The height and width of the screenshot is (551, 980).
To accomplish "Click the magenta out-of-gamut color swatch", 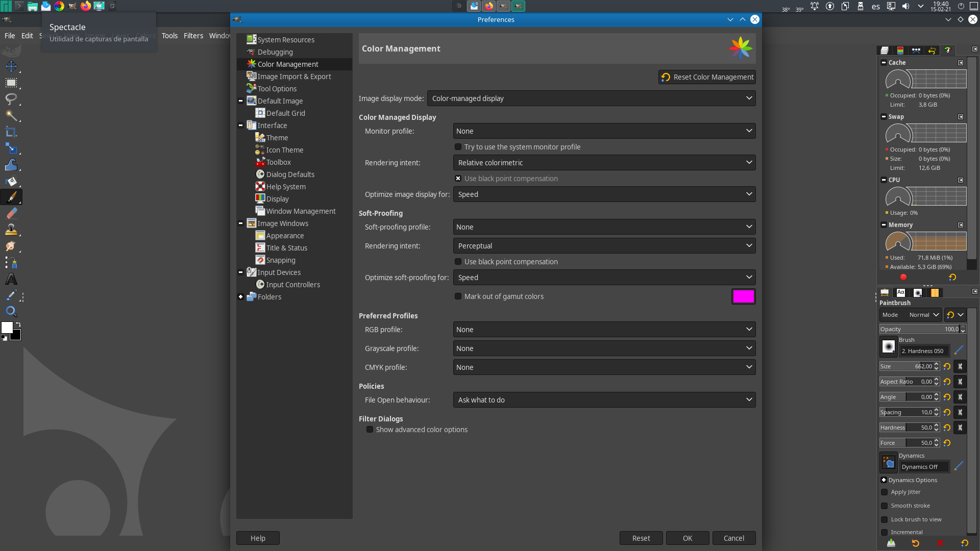I will [743, 296].
